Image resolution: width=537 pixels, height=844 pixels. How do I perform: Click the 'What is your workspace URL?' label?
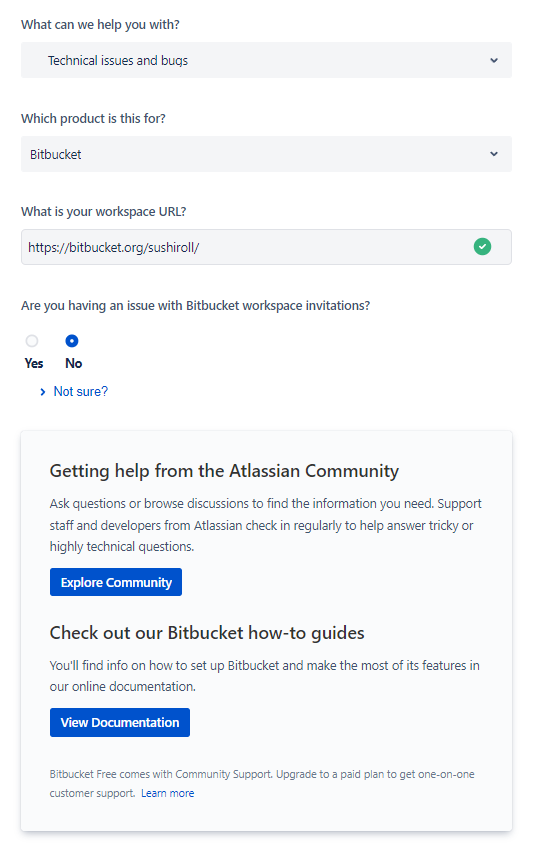104,212
